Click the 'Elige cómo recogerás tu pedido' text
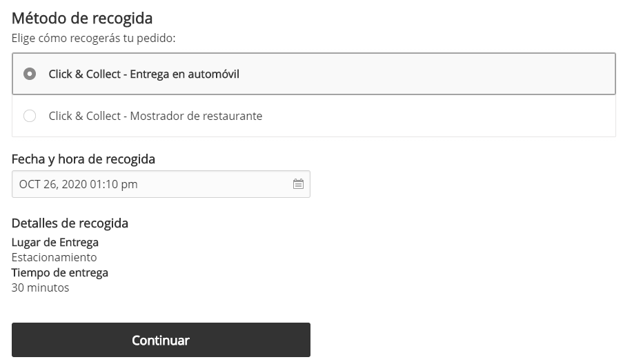The image size is (632, 364). point(94,37)
